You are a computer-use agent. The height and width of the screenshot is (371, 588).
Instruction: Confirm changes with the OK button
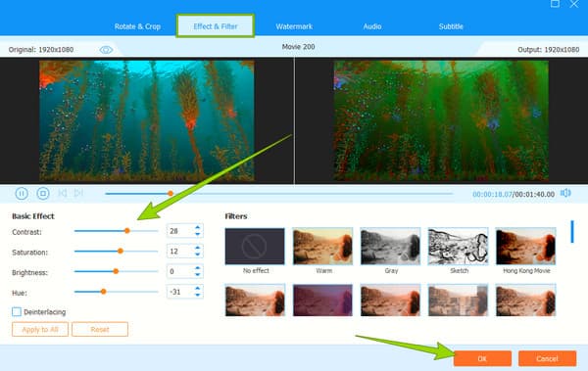(x=482, y=358)
